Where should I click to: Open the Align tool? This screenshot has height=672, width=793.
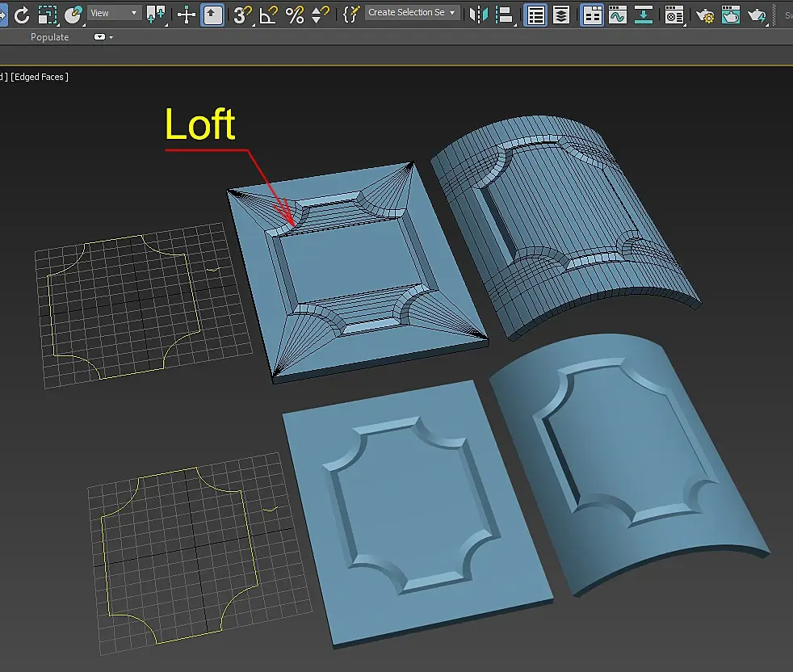[505, 14]
